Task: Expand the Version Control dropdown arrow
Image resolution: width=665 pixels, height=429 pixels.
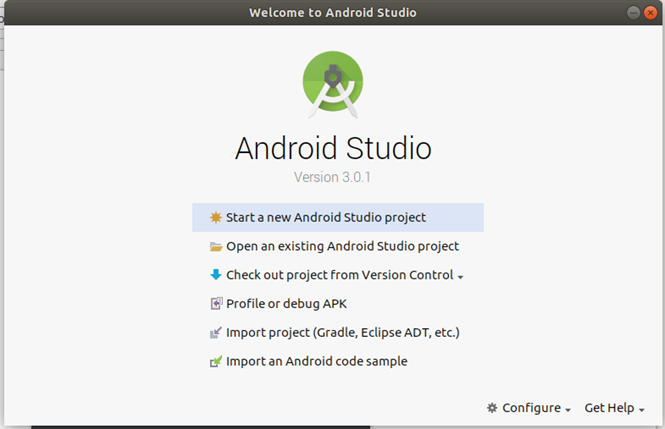Action: point(460,277)
